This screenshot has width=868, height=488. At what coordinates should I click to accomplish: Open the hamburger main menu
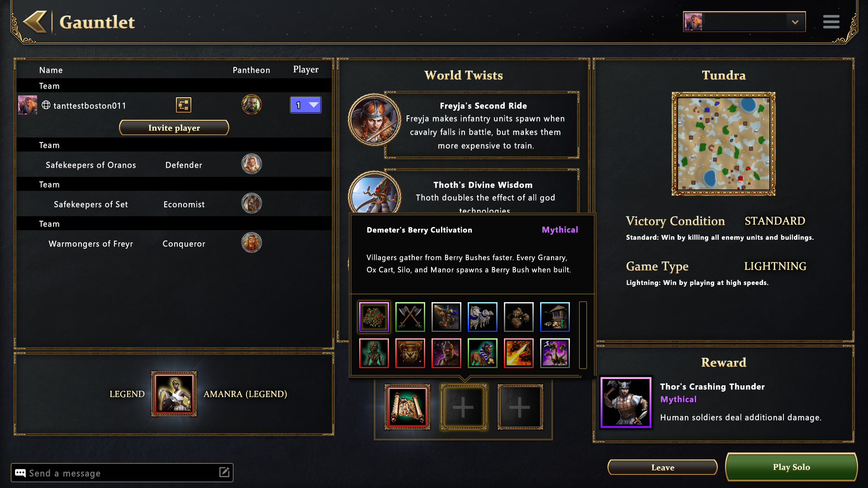click(831, 22)
